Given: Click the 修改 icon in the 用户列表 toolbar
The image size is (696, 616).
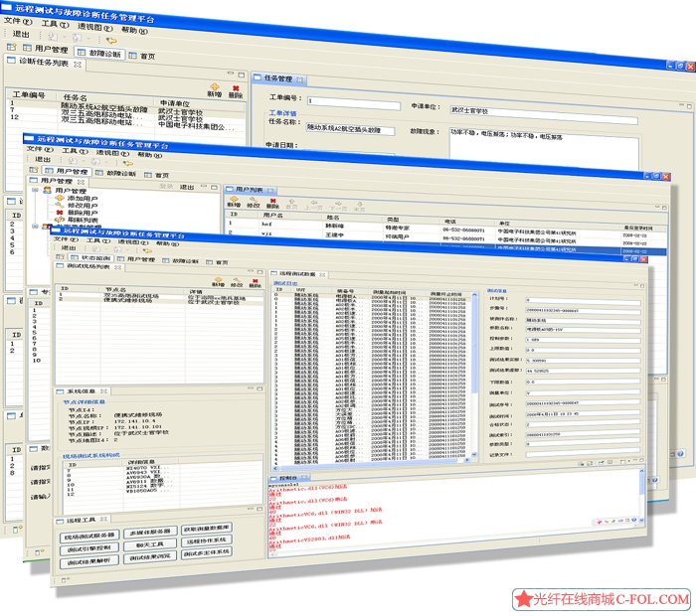Looking at the screenshot, I should click(x=253, y=201).
